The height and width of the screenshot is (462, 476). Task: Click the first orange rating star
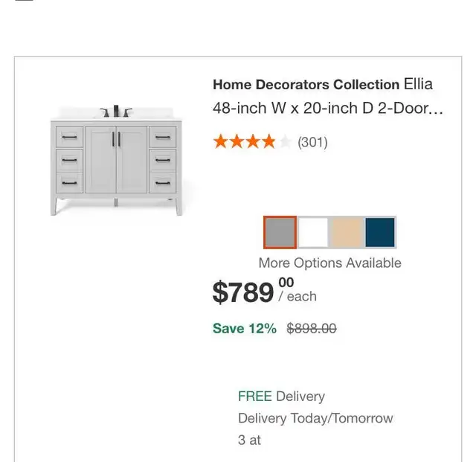point(221,141)
